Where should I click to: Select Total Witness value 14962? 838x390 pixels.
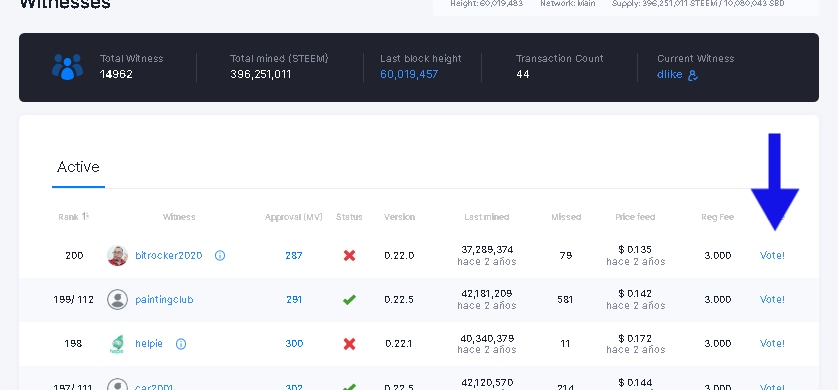point(116,74)
